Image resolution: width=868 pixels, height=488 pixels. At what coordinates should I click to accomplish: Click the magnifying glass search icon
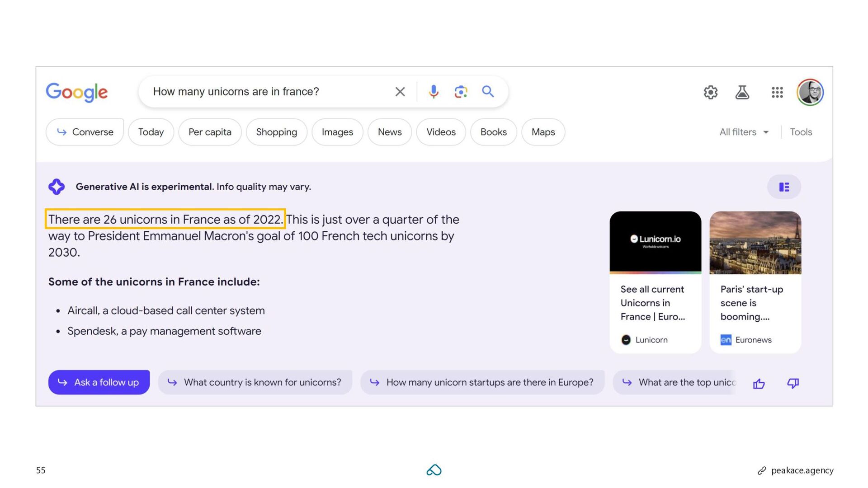pyautogui.click(x=488, y=92)
